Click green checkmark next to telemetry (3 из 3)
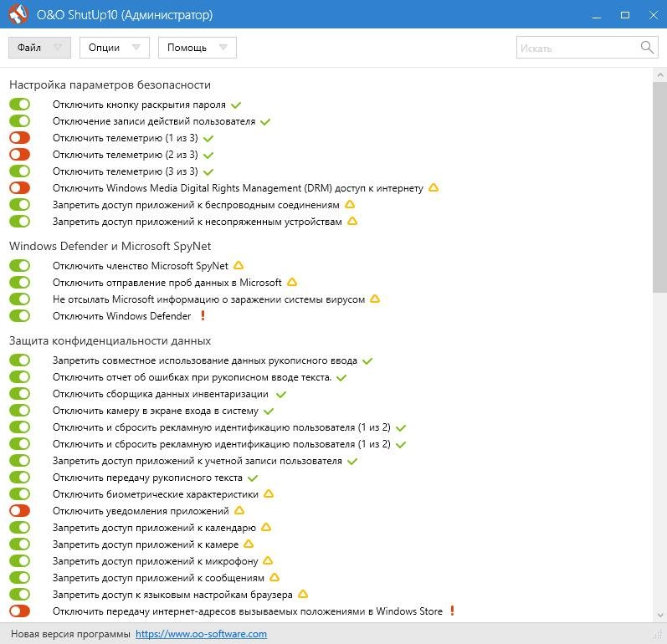The height and width of the screenshot is (644, 667). point(208,172)
